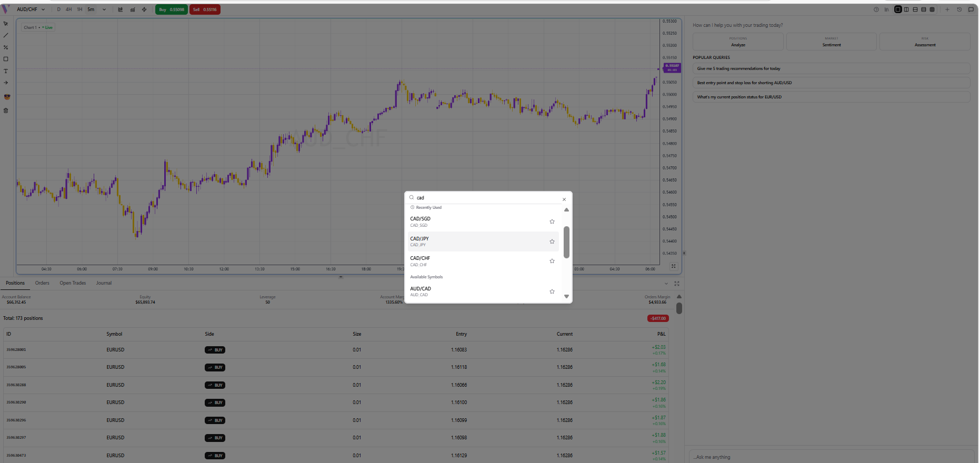The height and width of the screenshot is (463, 980).
Task: Open the Journal tab
Action: click(x=104, y=283)
